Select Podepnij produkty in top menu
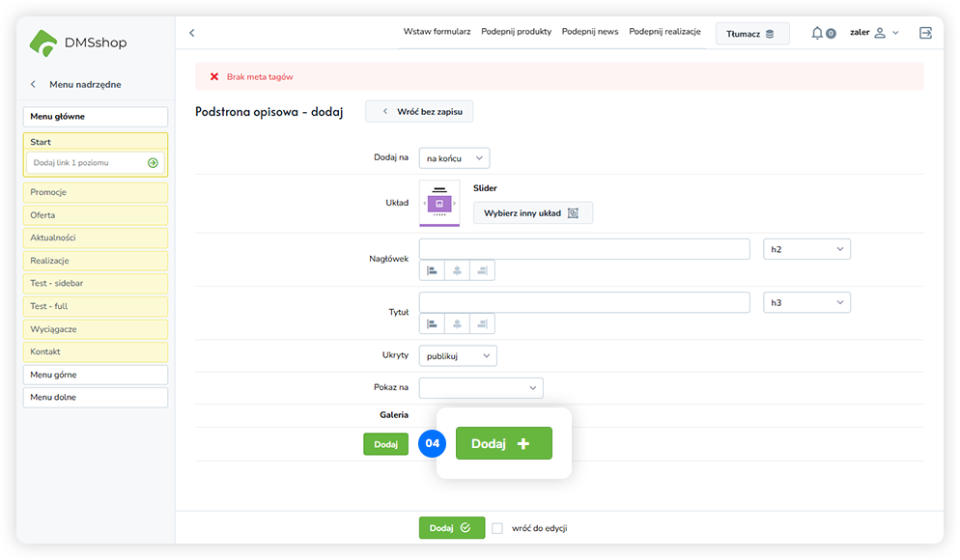Viewport: 960px width, 560px height. pos(515,32)
